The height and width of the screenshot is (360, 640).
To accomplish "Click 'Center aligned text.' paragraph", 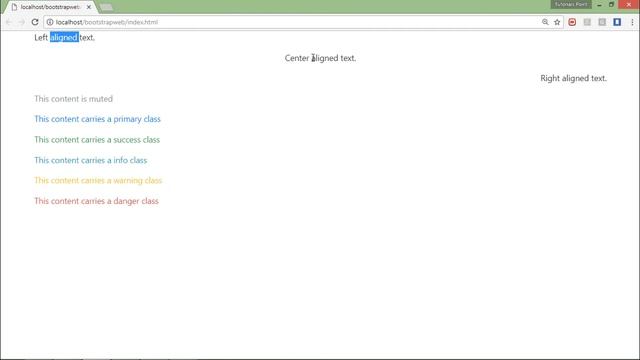I will (x=320, y=58).
